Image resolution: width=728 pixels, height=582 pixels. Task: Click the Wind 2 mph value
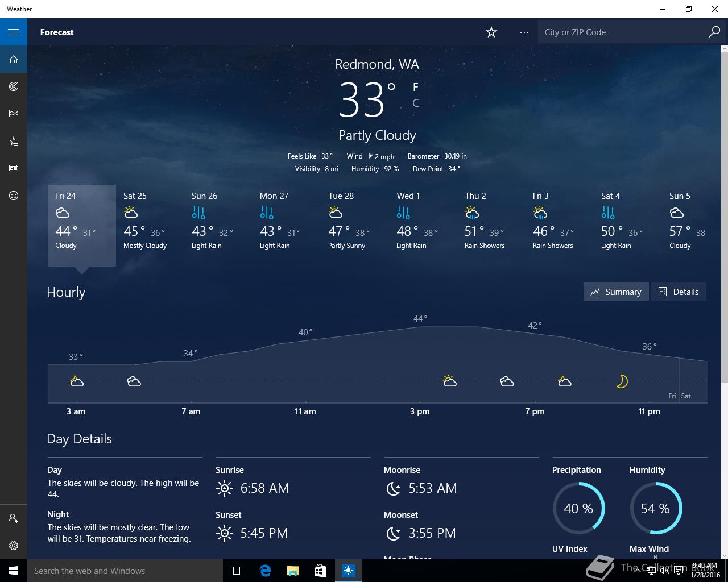point(384,157)
